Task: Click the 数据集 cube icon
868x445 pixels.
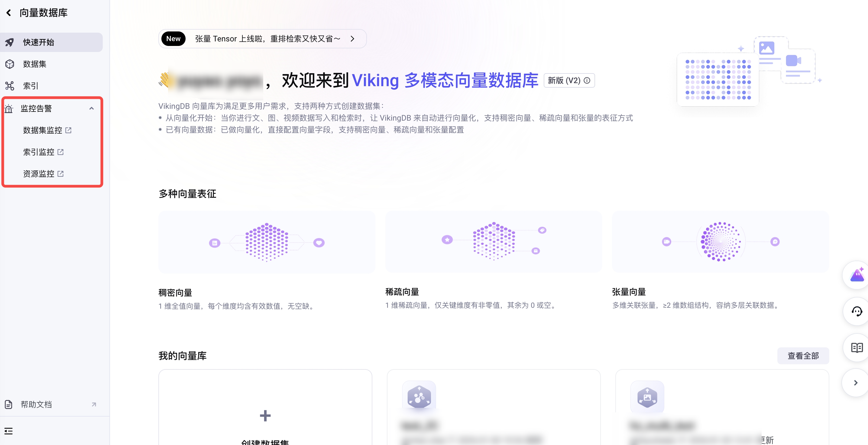Action: coord(9,64)
